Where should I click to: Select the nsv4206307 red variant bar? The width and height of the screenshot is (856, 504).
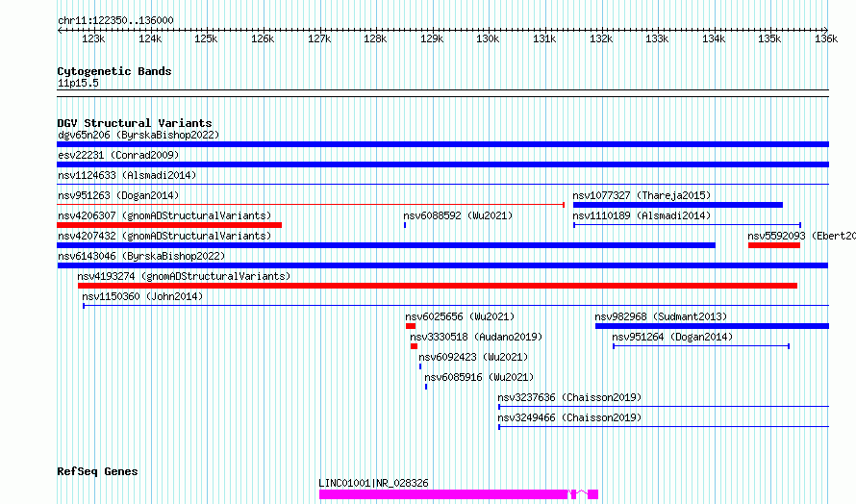coord(169,225)
